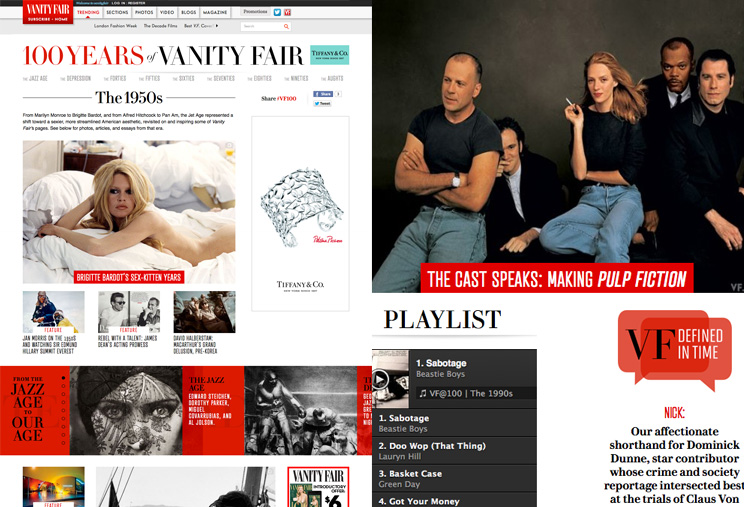The width and height of the screenshot is (744, 507).
Task: Click the search magnifier icon
Action: (x=286, y=27)
